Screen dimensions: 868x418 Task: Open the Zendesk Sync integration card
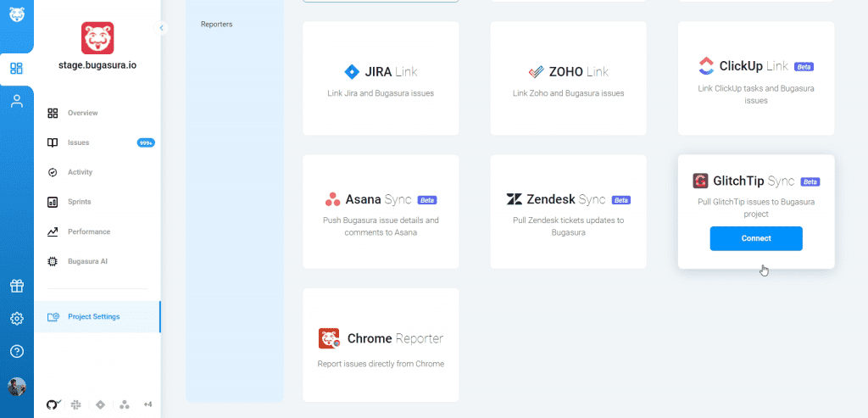pyautogui.click(x=569, y=211)
